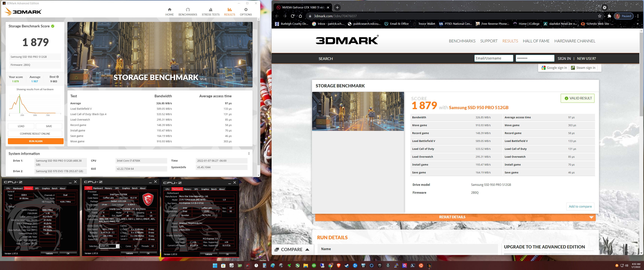Open Benchmarks section in 3DMark app

(x=188, y=12)
